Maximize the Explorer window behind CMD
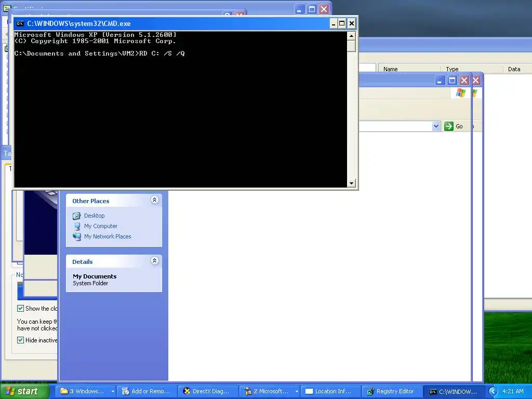This screenshot has height=399, width=532. (x=452, y=81)
